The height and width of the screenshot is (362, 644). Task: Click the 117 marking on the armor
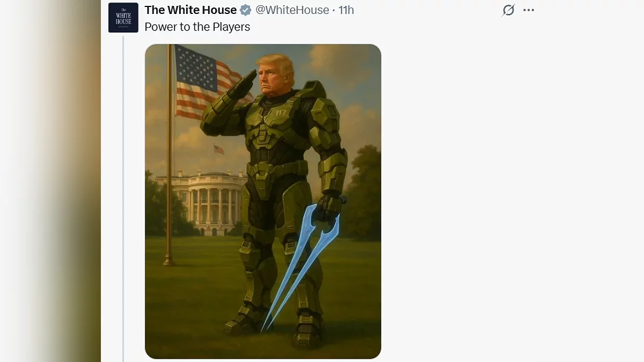[x=281, y=113]
